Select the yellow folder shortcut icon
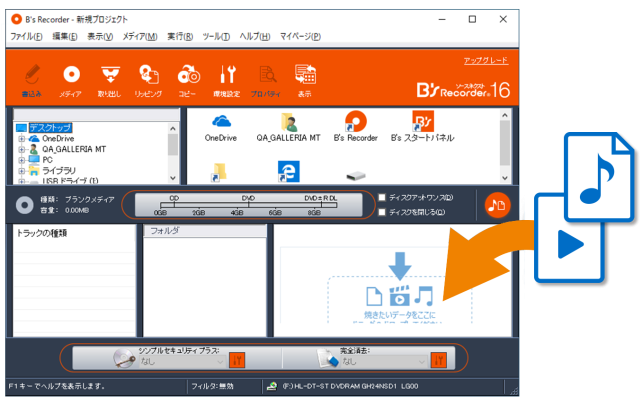The width and height of the screenshot is (642, 405). point(219,172)
